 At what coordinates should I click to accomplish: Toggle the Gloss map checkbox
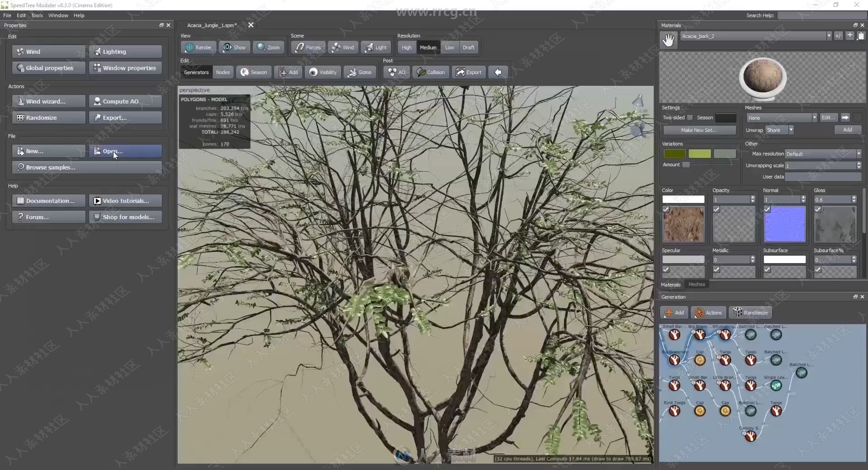pos(818,209)
